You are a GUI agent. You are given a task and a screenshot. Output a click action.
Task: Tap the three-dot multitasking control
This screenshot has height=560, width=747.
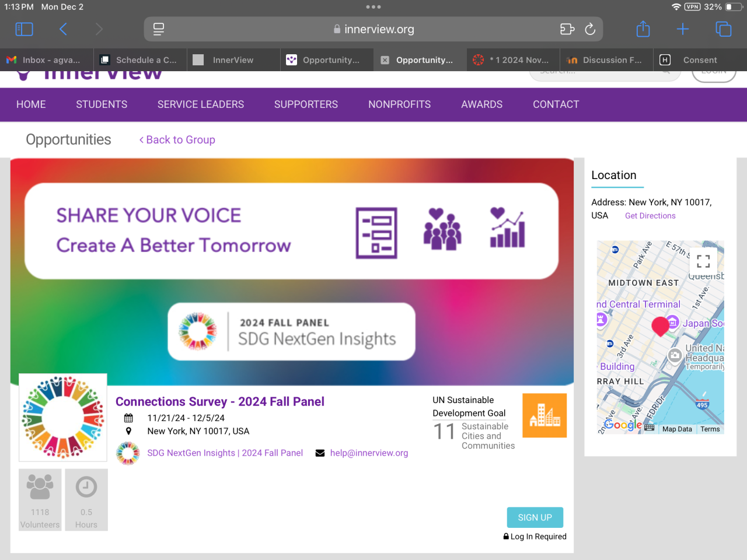coord(373,7)
